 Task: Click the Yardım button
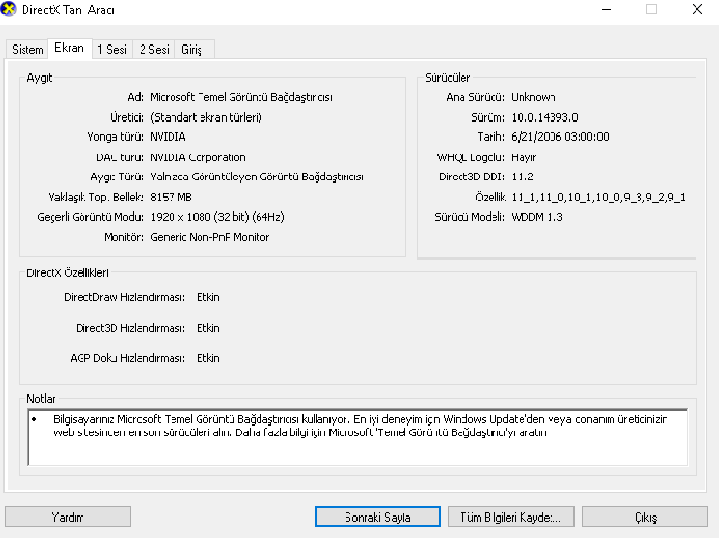pos(67,517)
